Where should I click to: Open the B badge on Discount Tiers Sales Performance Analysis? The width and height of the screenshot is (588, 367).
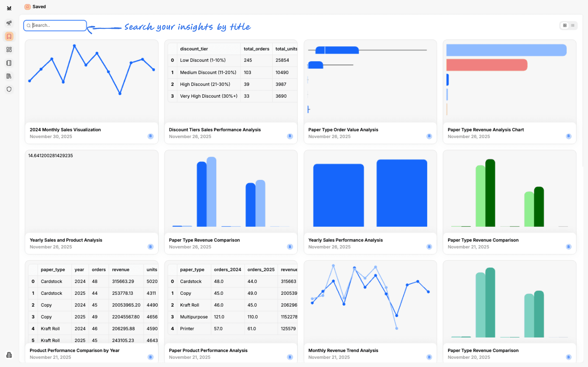point(290,136)
